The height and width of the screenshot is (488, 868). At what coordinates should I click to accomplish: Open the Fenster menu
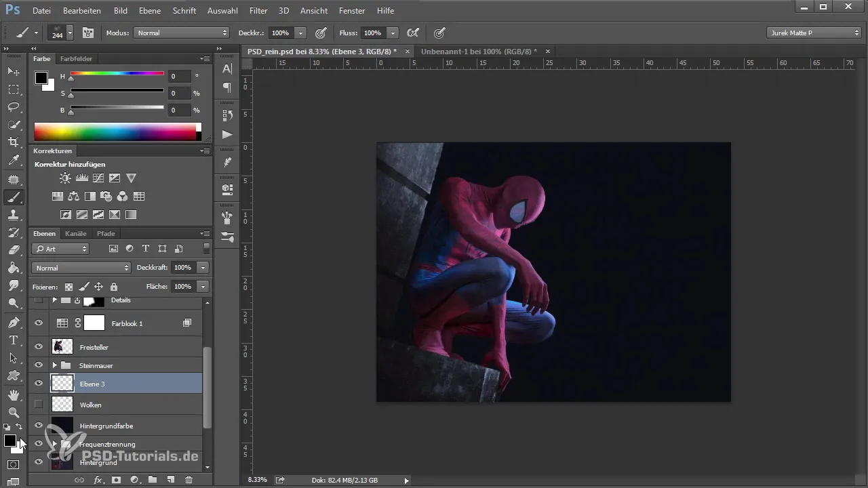pos(351,11)
